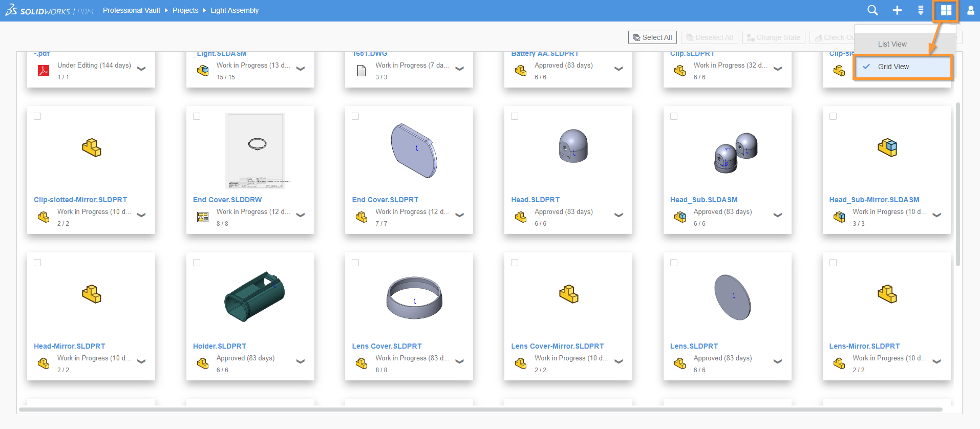Click the drawing icon under End Cover.SLDDRW
This screenshot has height=429, width=980.
[x=203, y=218]
